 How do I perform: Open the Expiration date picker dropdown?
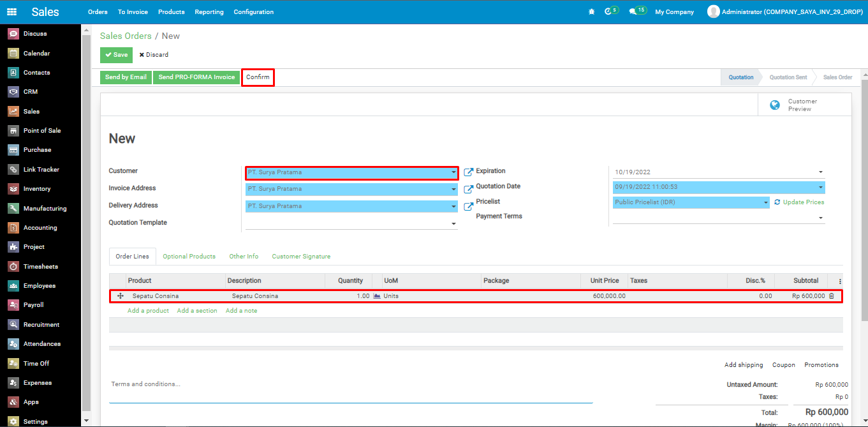pos(820,172)
